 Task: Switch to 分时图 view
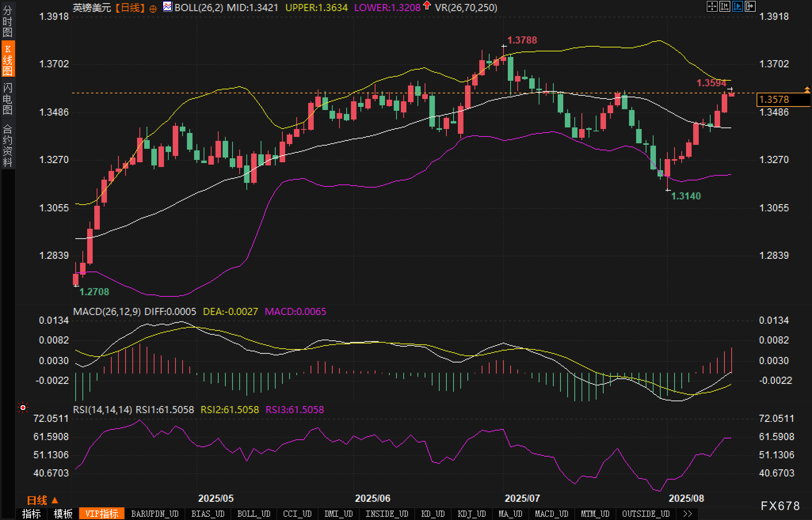[x=8, y=21]
